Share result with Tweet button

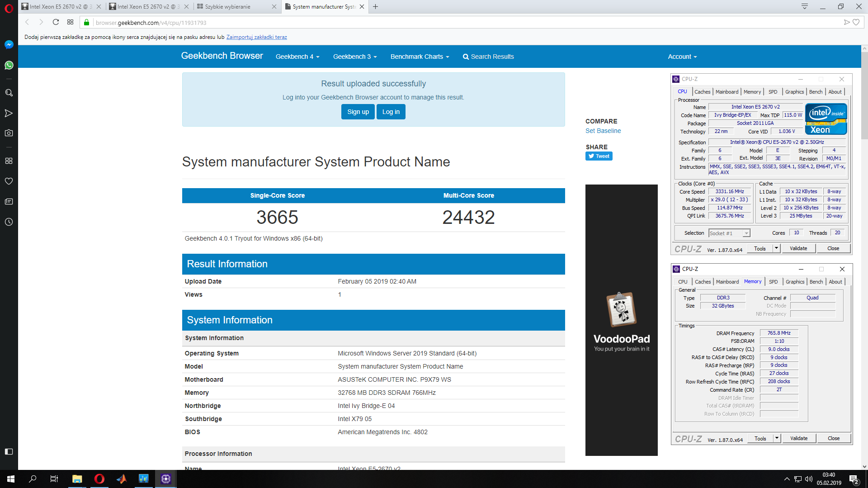pyautogui.click(x=599, y=156)
